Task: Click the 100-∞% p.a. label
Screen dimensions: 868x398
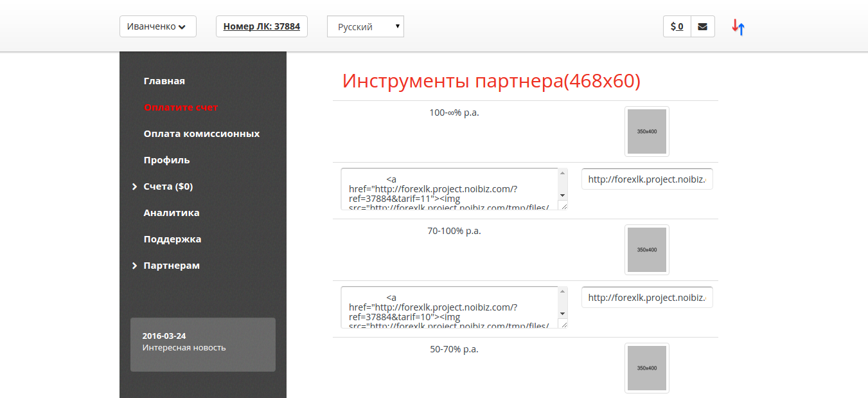Action: coord(454,113)
